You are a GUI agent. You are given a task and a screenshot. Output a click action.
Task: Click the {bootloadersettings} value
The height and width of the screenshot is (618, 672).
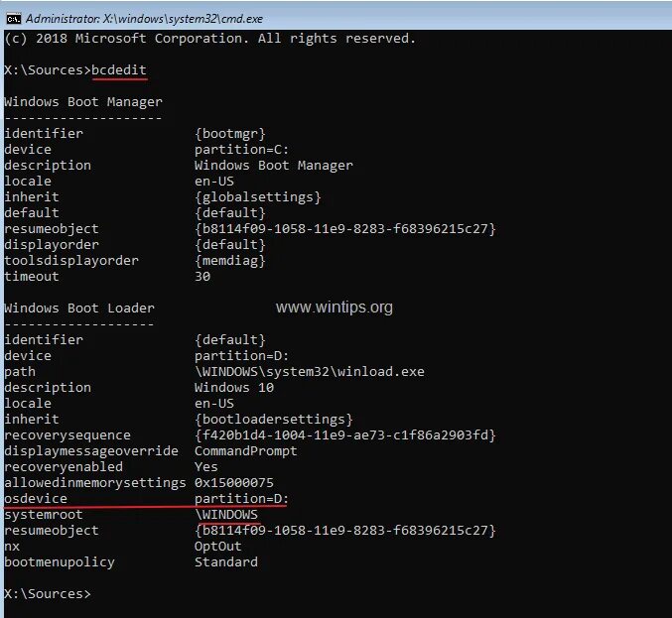tap(273, 420)
